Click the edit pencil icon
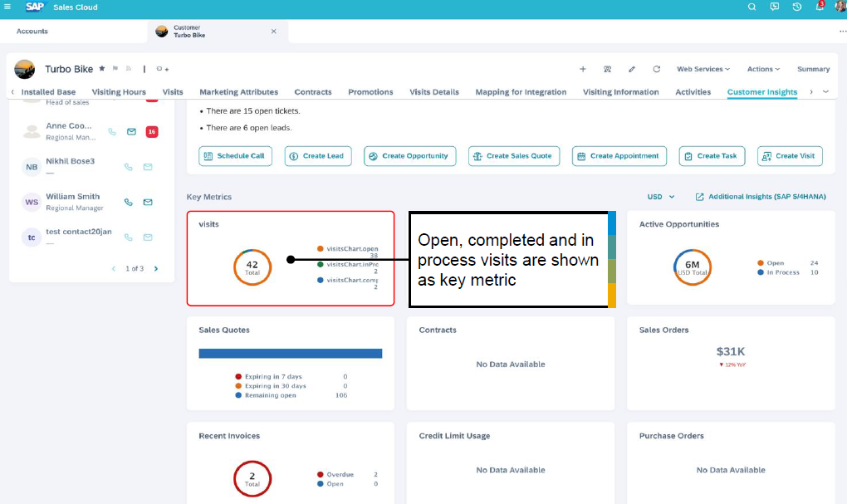 tap(631, 69)
